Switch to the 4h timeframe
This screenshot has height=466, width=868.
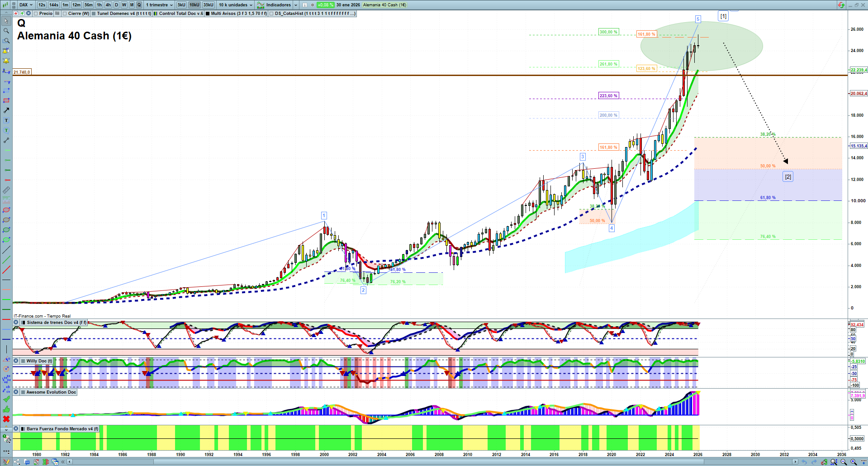(x=108, y=5)
